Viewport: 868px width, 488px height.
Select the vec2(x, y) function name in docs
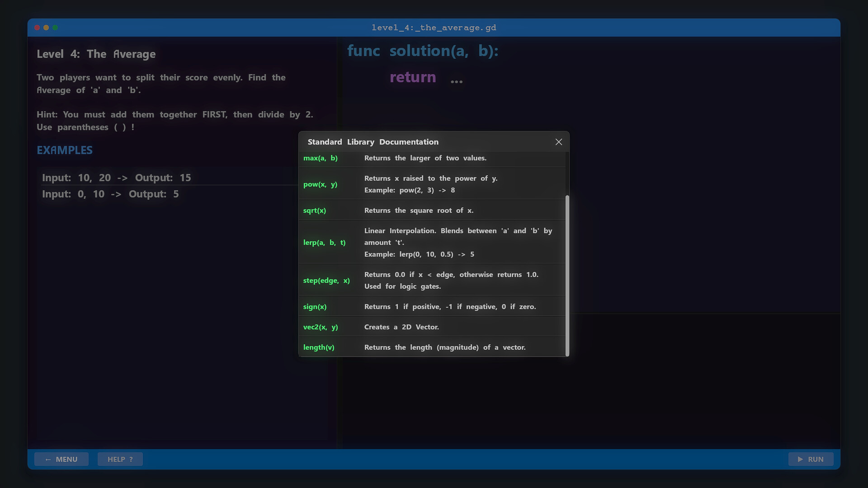pos(321,327)
